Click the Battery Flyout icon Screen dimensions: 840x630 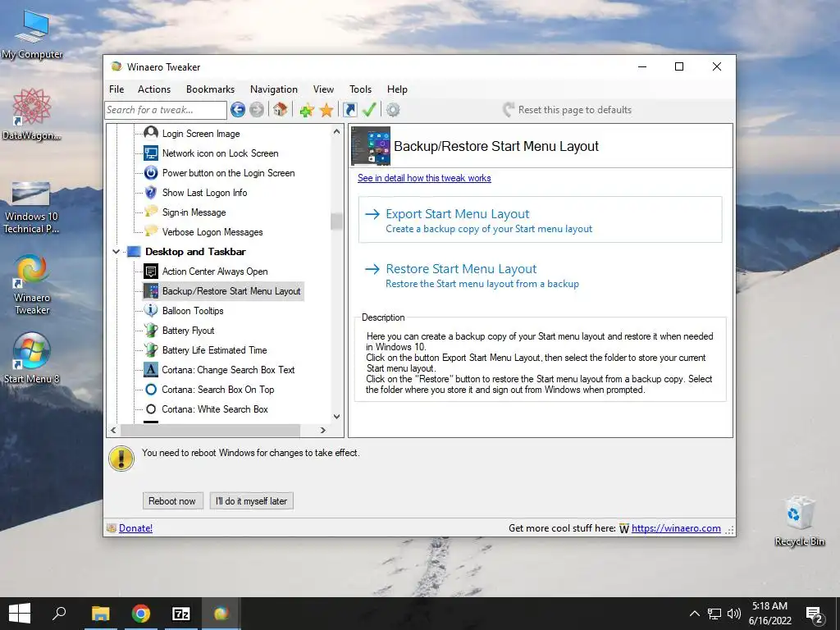click(x=151, y=330)
